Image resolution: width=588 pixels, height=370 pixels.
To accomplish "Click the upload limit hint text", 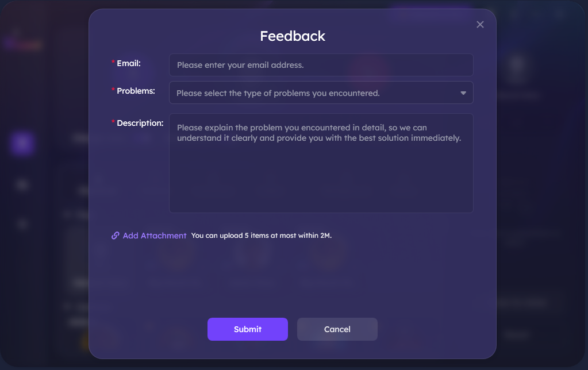I will coord(262,236).
